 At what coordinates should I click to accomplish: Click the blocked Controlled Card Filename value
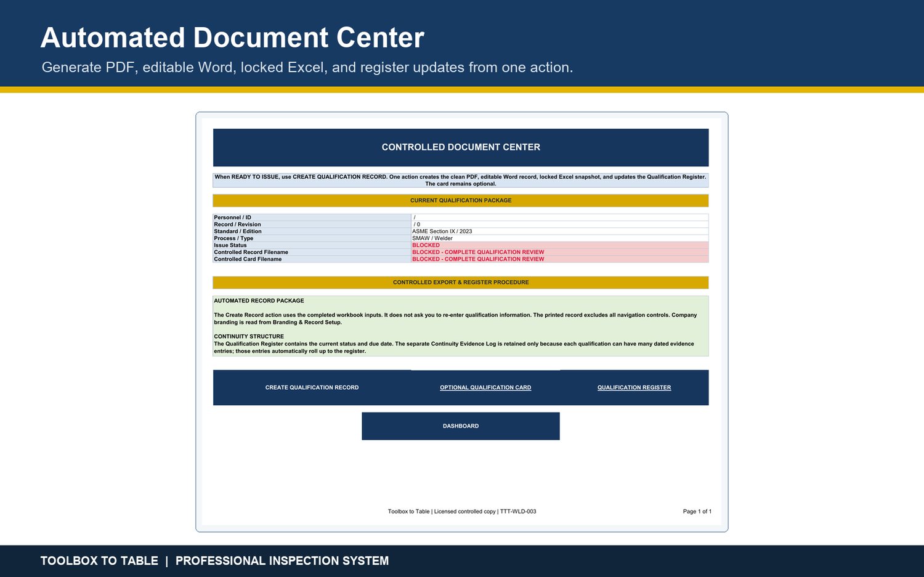point(560,259)
